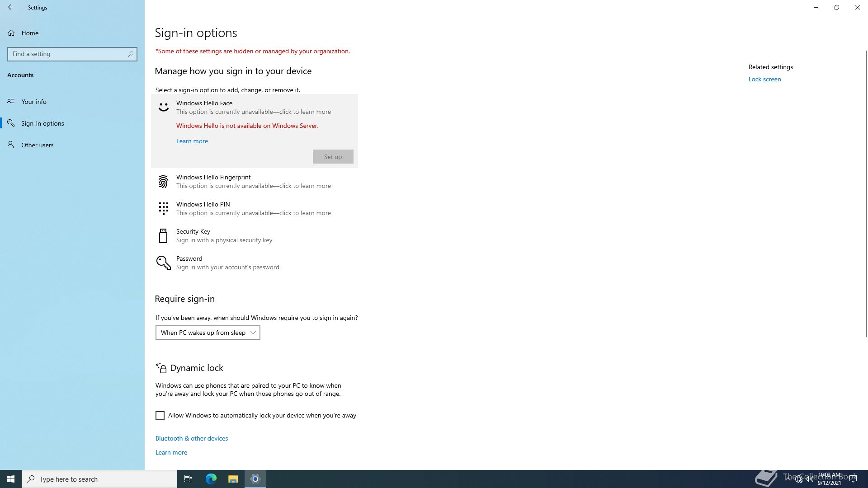Open the When PC wakes up from sleep dropdown

coord(208,333)
